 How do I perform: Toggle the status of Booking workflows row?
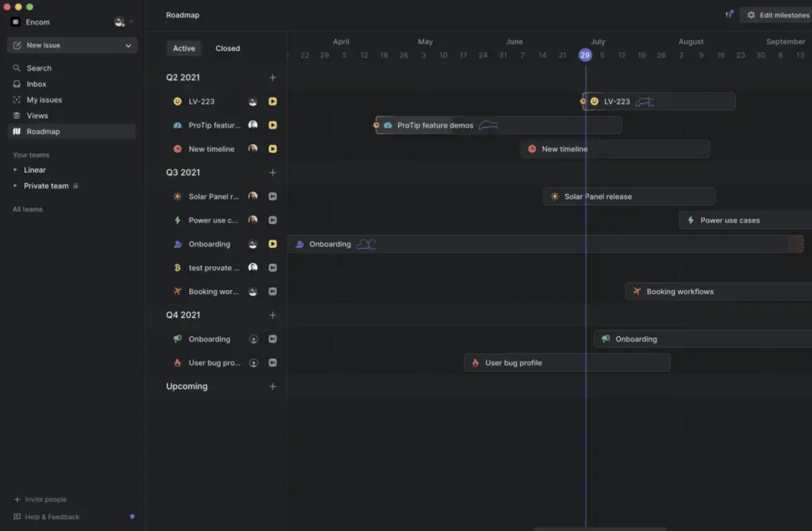click(273, 292)
